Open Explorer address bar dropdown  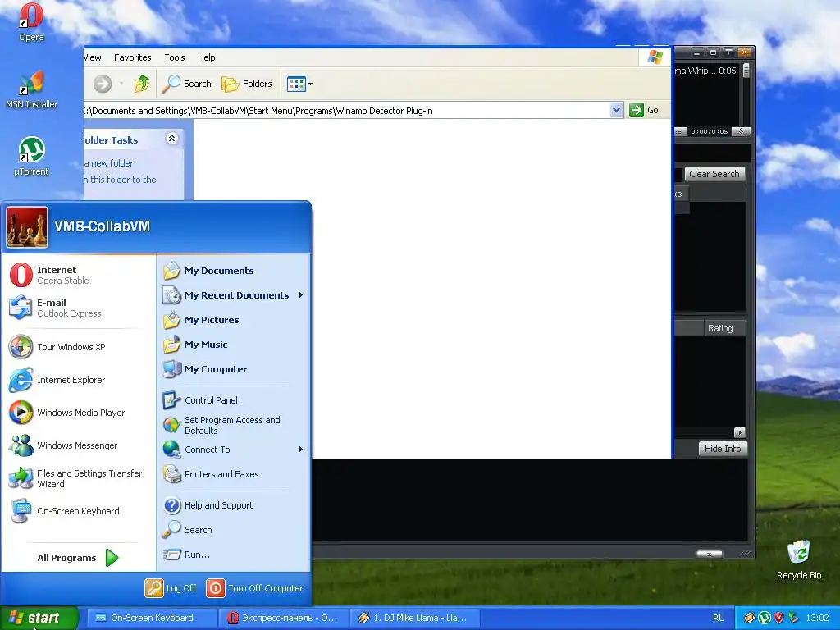point(616,111)
